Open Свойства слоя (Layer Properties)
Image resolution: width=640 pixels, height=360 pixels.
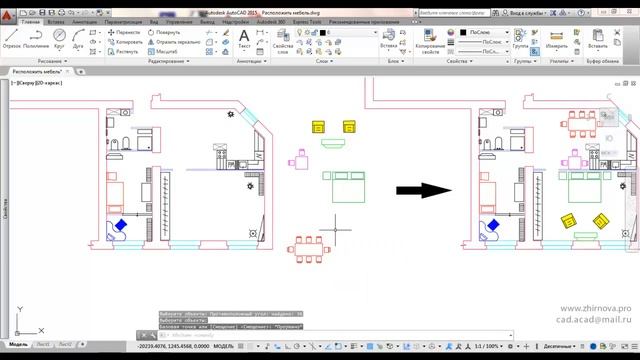[282, 41]
